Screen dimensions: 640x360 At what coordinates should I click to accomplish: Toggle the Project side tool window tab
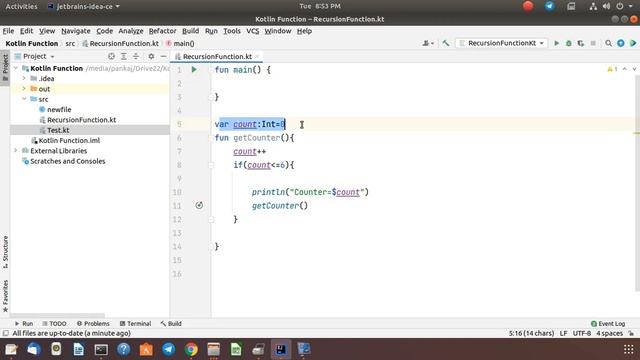point(5,68)
